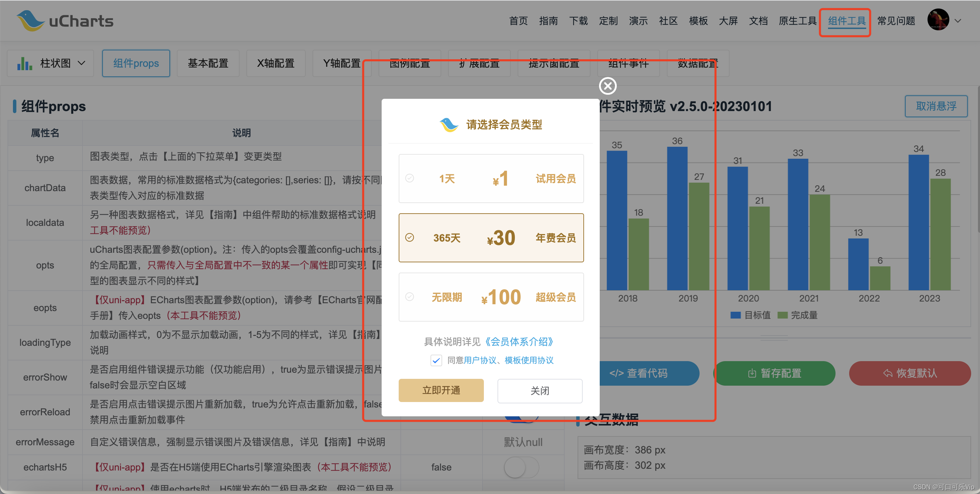Expand the avatar dropdown chevron
The height and width of the screenshot is (494, 980).
click(x=958, y=21)
